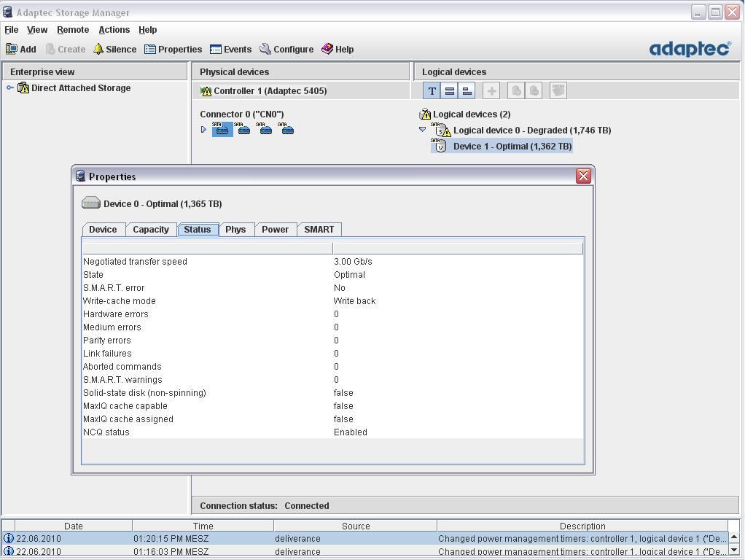The width and height of the screenshot is (745, 560).
Task: Click the Hardware errors row
Action: tap(332, 314)
